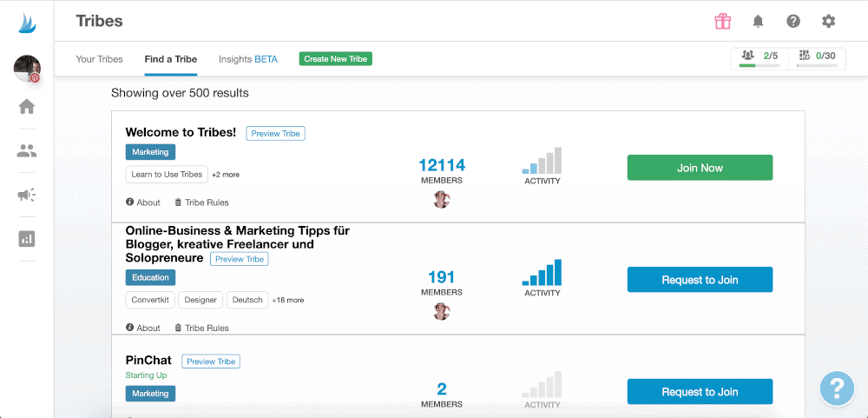The width and height of the screenshot is (868, 418).
Task: Click the Tailwind logo icon
Action: click(27, 22)
